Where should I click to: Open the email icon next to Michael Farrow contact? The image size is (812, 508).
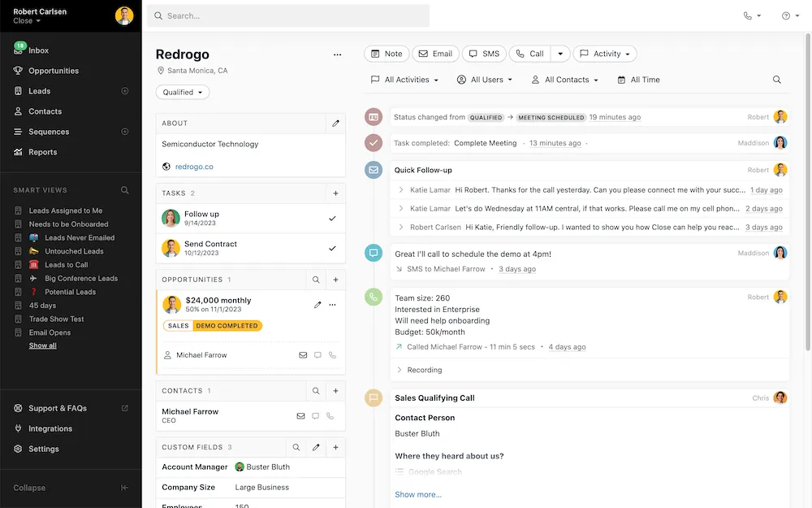click(x=299, y=415)
